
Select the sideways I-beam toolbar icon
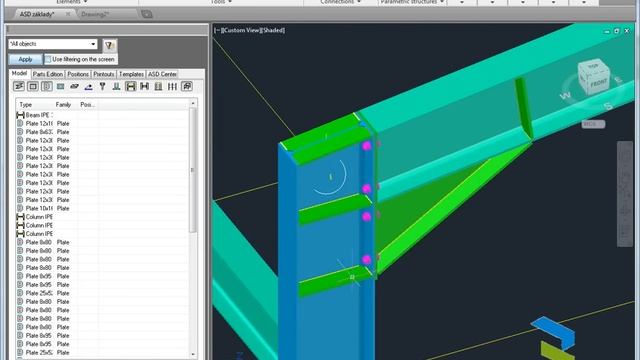click(x=144, y=86)
